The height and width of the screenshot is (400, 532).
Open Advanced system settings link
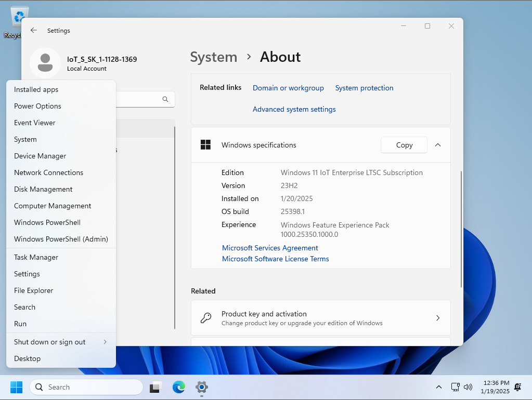tap(294, 109)
